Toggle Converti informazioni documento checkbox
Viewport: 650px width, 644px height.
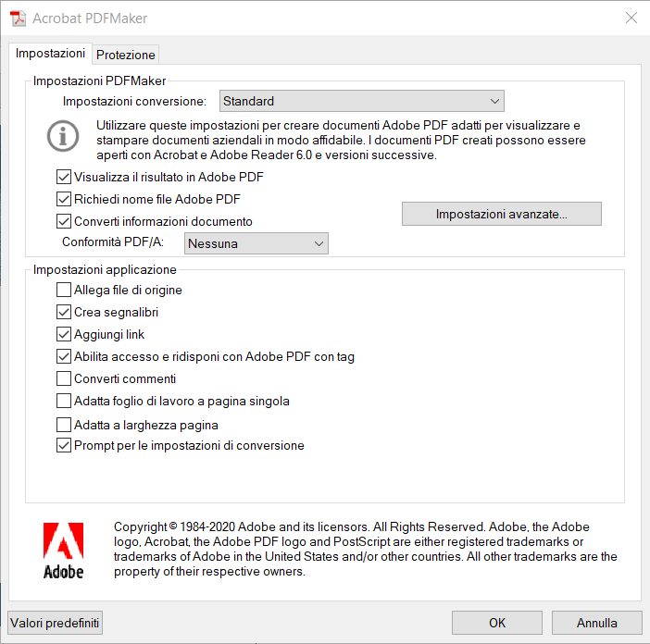click(x=64, y=221)
